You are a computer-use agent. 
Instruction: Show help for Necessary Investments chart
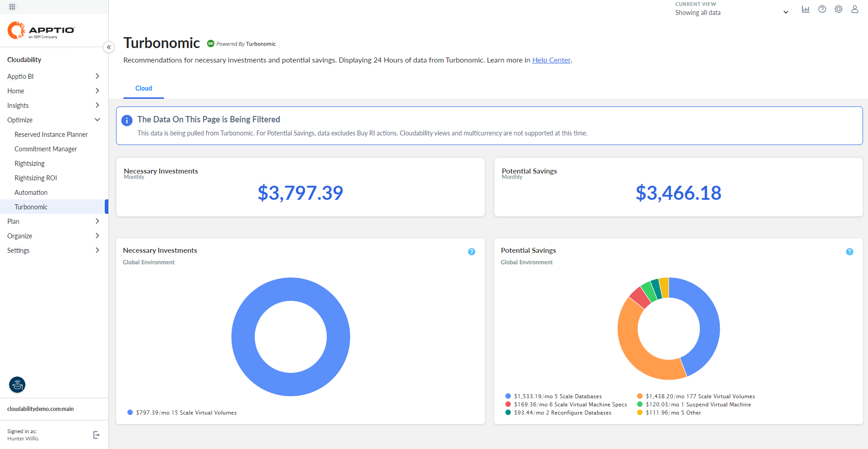(x=471, y=252)
